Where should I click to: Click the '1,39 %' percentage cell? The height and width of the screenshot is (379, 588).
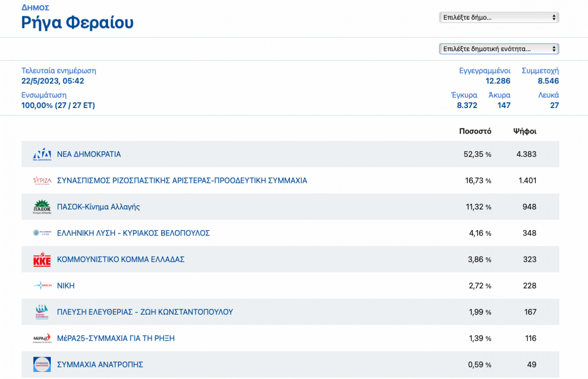point(480,338)
